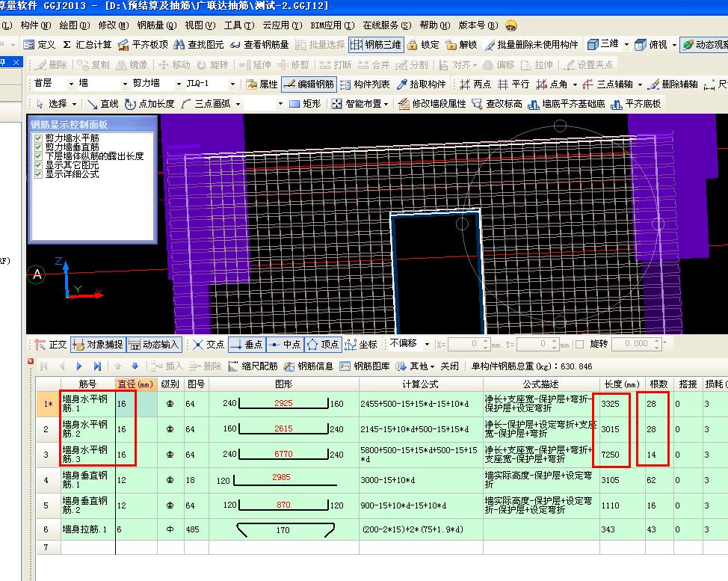Viewport: 728px width, 581px height.
Task: Click 查改标高 elevation tool
Action: point(497,104)
